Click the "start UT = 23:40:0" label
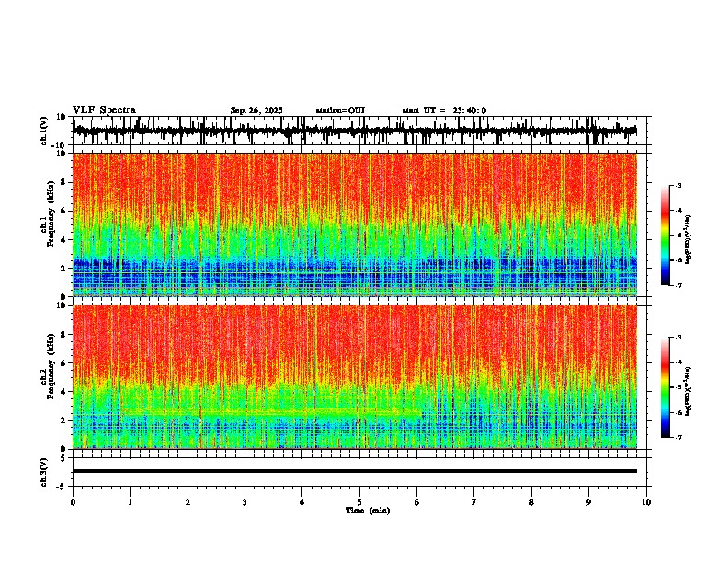Viewport: 728px width, 563px height. pyautogui.click(x=444, y=110)
